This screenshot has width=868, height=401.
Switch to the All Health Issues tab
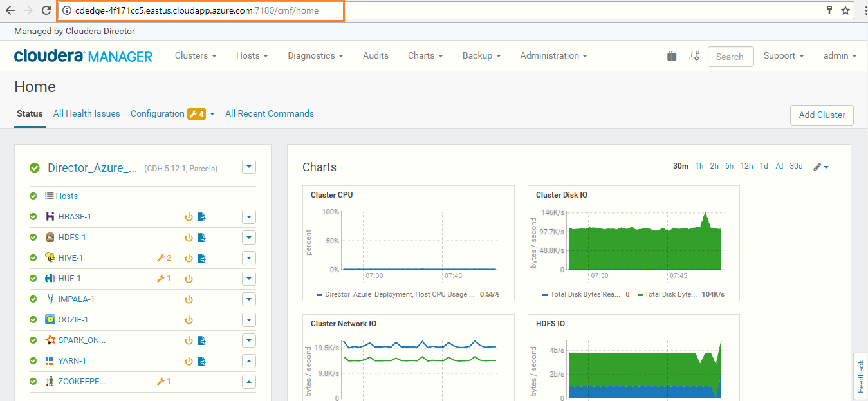click(87, 114)
